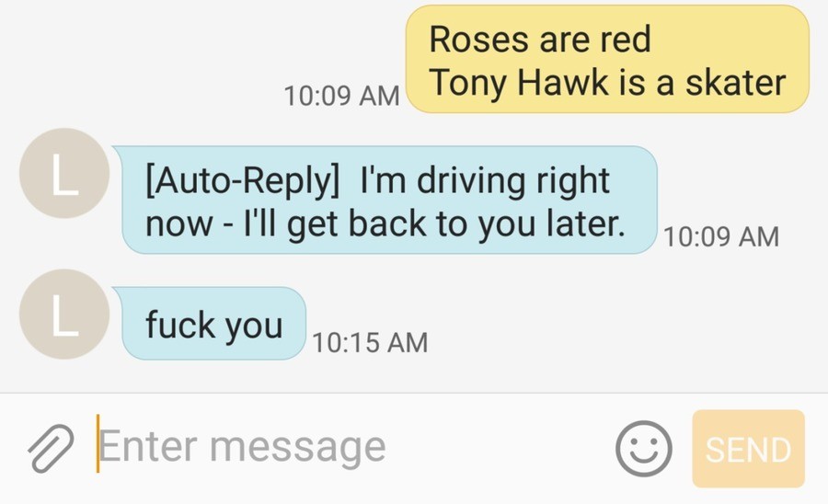
Task: Click the word message in the placeholder
Action: point(298,449)
